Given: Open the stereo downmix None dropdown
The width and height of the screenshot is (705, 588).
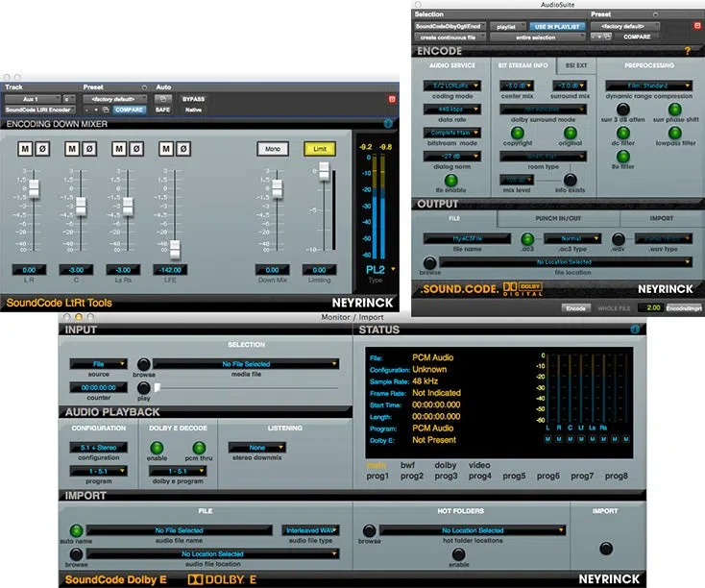Looking at the screenshot, I should coord(257,447).
